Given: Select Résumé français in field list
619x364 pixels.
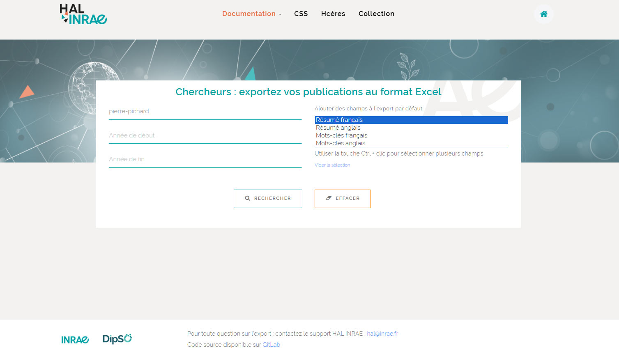Looking at the screenshot, I should tap(411, 120).
